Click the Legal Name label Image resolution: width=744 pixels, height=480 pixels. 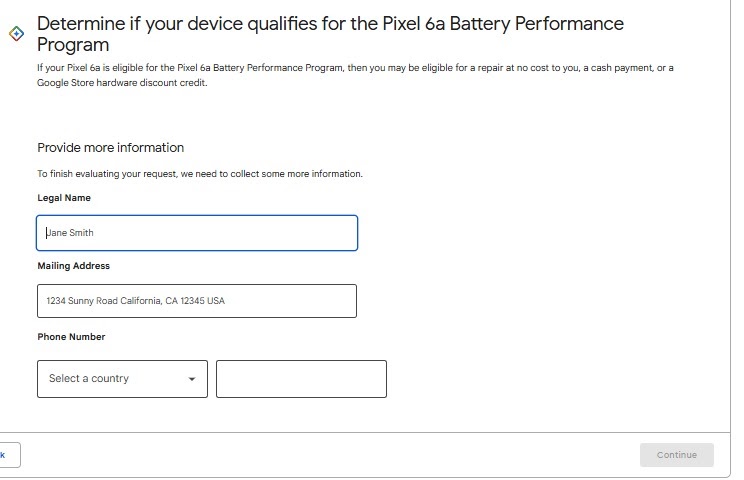click(64, 198)
